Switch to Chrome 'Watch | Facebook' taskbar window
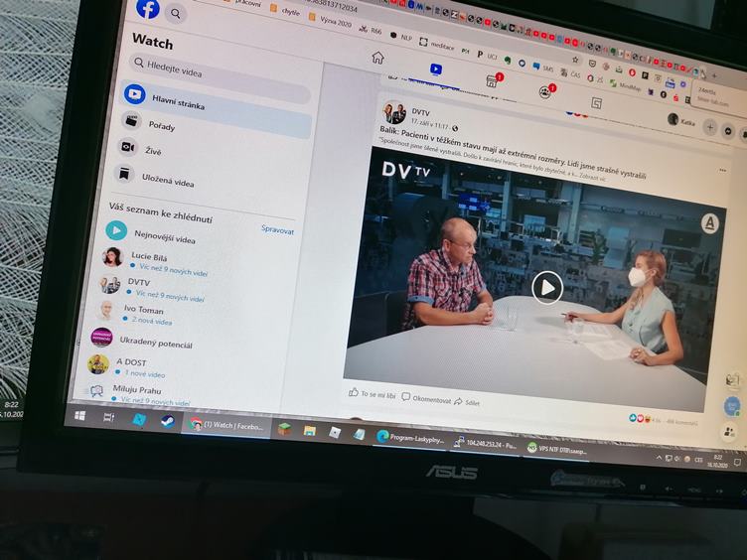This screenshot has width=747, height=560. 226,425
